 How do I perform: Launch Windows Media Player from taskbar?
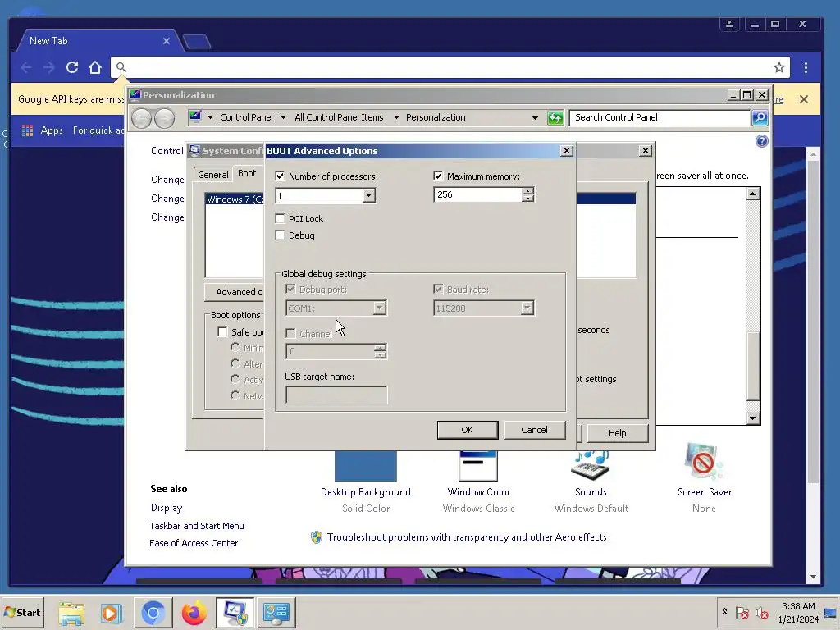(112, 613)
